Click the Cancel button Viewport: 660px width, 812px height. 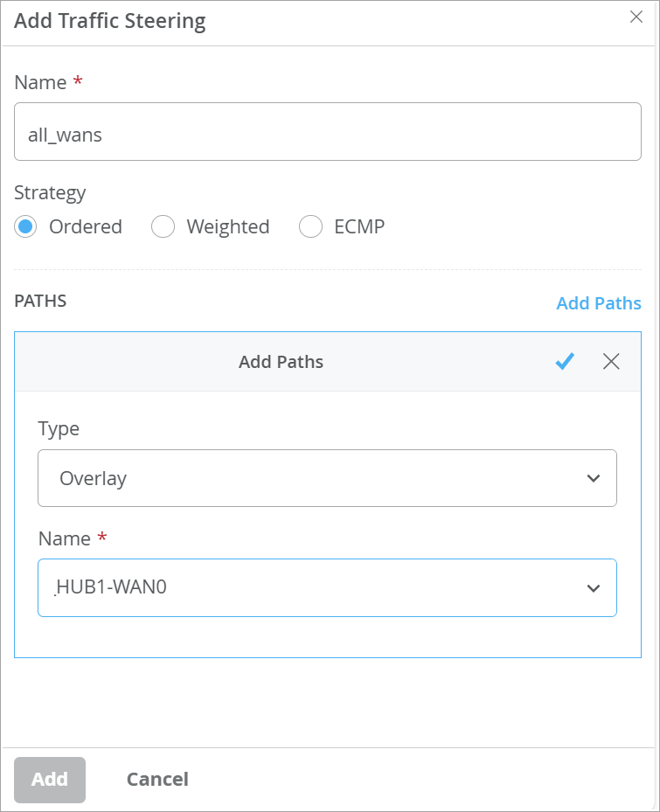[x=157, y=779]
